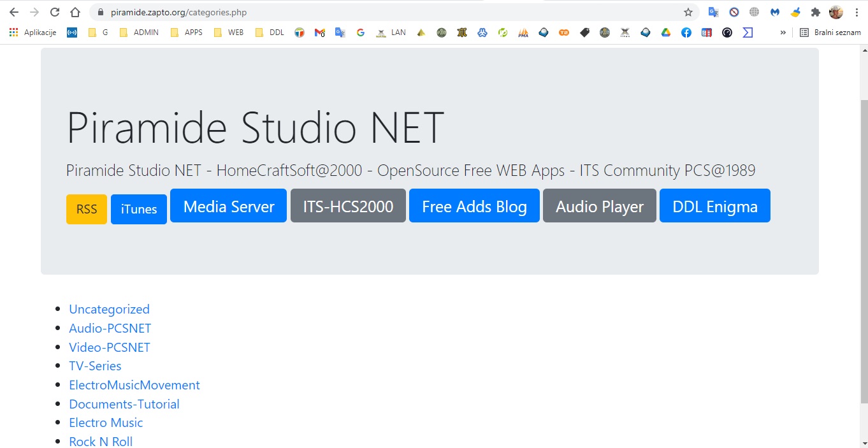Viewport: 868px width, 448px height.
Task: Open the APPS bookmarks folder
Action: click(187, 33)
